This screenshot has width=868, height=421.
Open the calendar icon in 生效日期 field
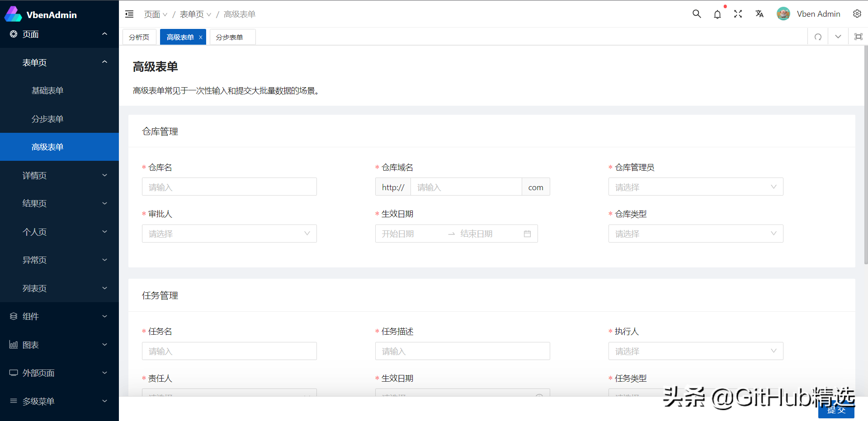click(x=527, y=234)
